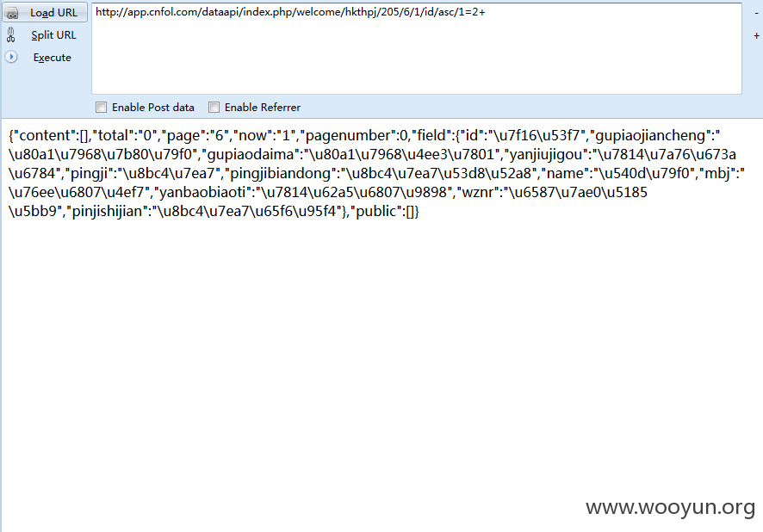
Task: Click the "pinjishijian" key text
Action: pyautogui.click(x=107, y=211)
